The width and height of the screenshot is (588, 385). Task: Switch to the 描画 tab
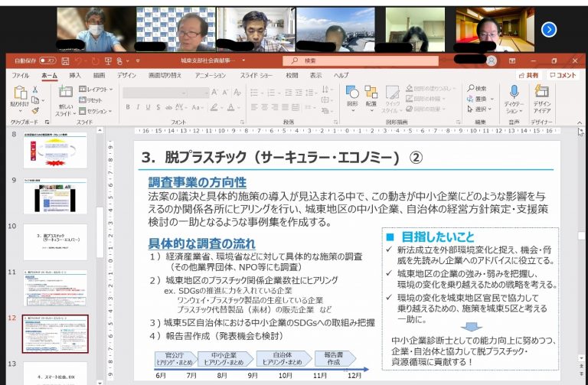click(99, 75)
